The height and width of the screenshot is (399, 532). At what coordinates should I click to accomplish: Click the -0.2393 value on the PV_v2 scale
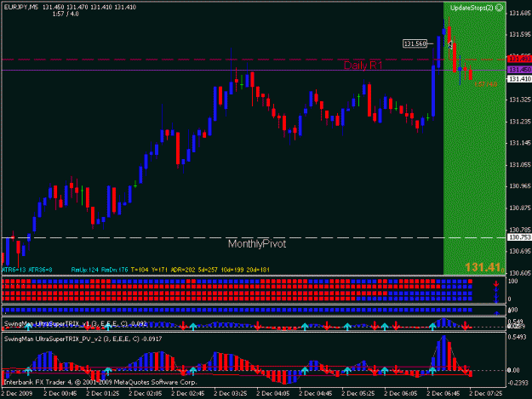click(518, 383)
